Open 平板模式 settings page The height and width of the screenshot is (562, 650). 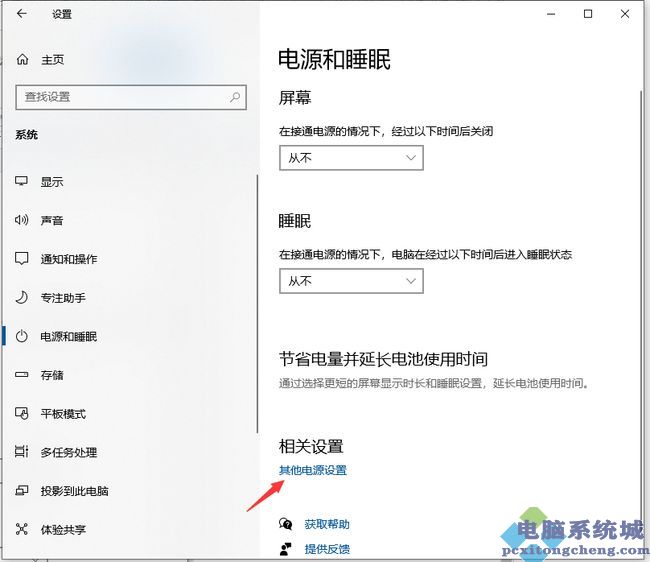(63, 414)
